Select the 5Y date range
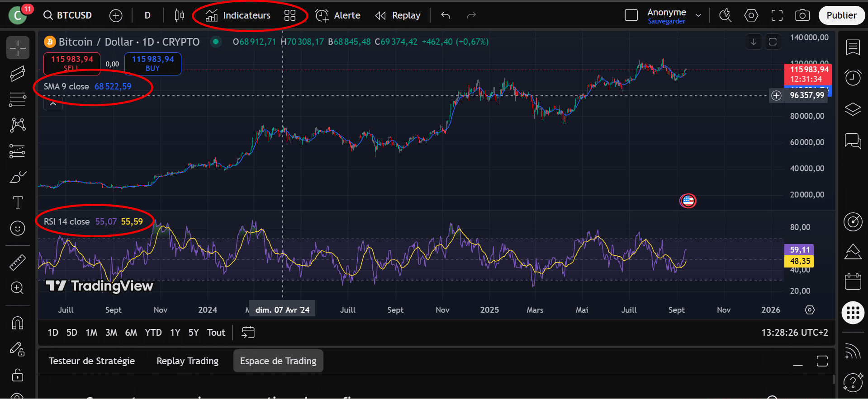The height and width of the screenshot is (399, 868). coord(194,333)
